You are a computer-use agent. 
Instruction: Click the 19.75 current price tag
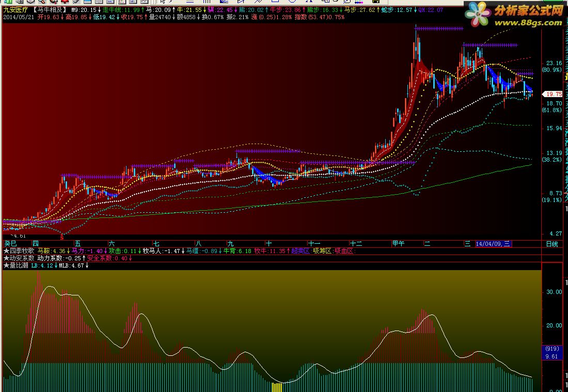[x=554, y=94]
